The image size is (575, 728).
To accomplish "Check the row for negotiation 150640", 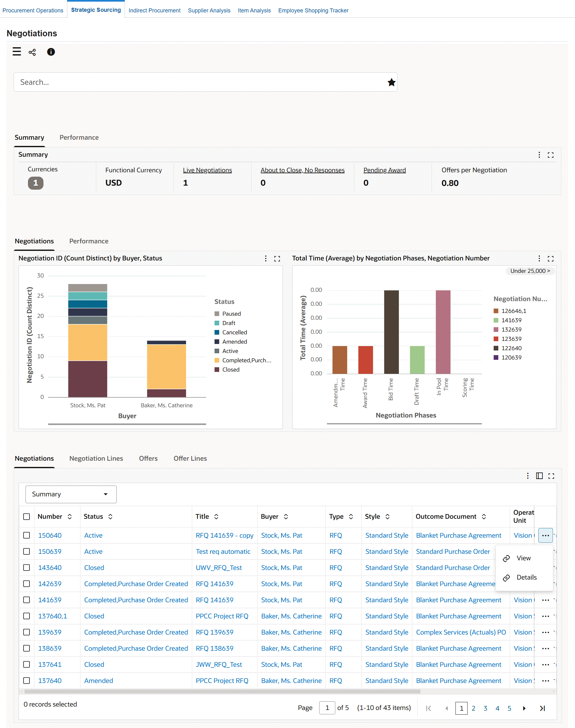I will pyautogui.click(x=27, y=535).
